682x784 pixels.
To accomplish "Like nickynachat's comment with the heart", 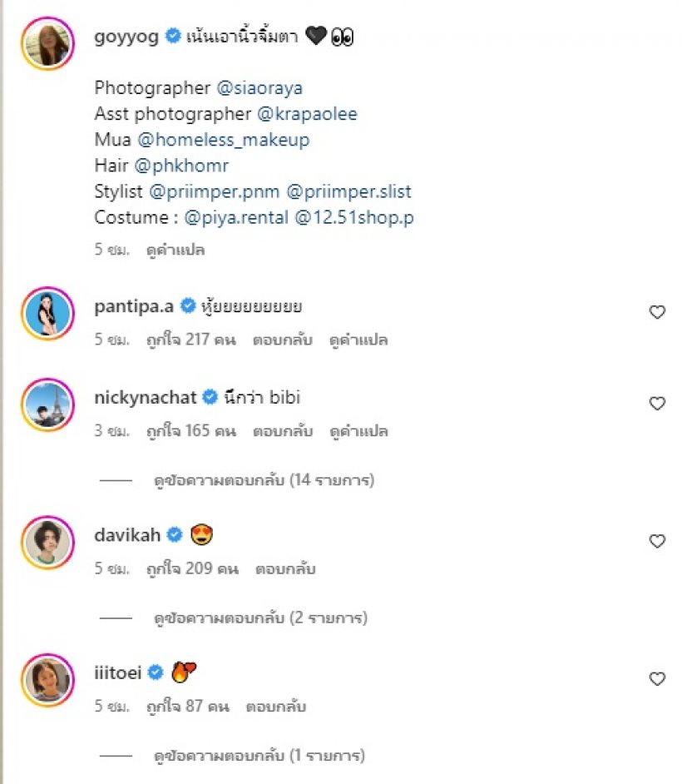I will (x=657, y=404).
